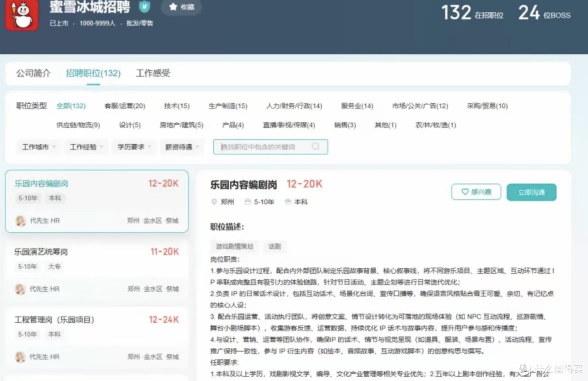Click the 132 在招职位 counter
This screenshot has width=588, height=381.
click(x=472, y=13)
